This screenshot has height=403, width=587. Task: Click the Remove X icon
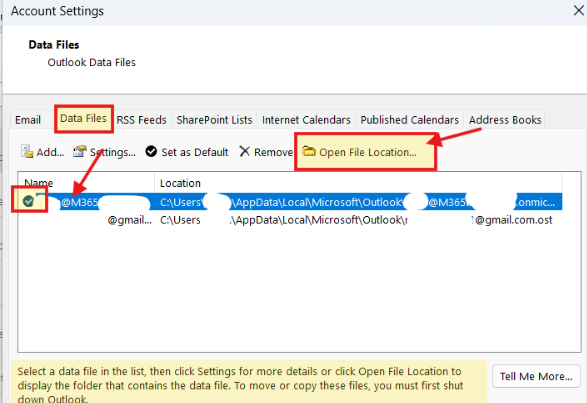point(244,151)
